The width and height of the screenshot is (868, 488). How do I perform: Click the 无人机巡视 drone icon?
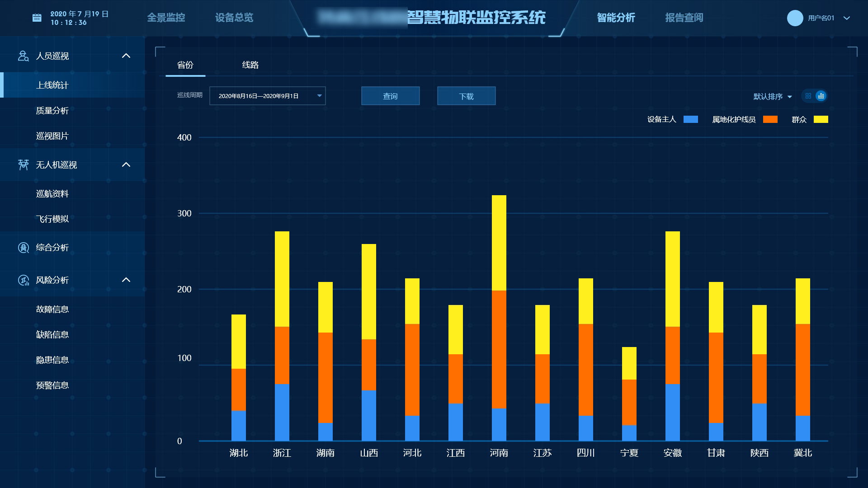23,164
